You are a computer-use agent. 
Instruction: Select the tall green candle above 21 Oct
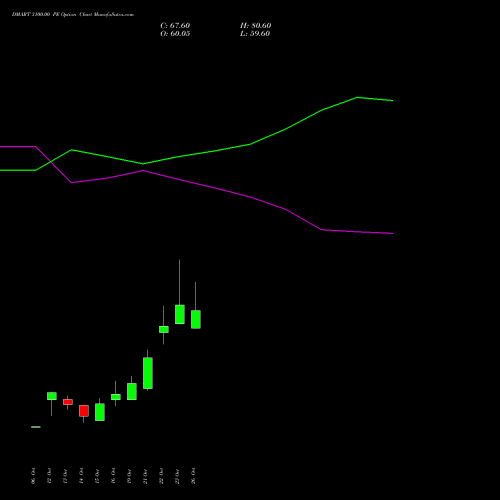point(148,373)
